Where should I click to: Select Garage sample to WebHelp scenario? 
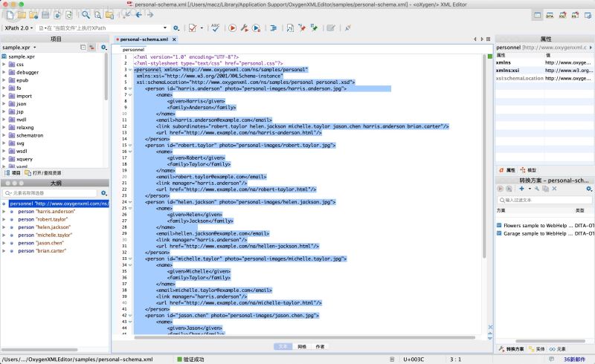[545, 233]
